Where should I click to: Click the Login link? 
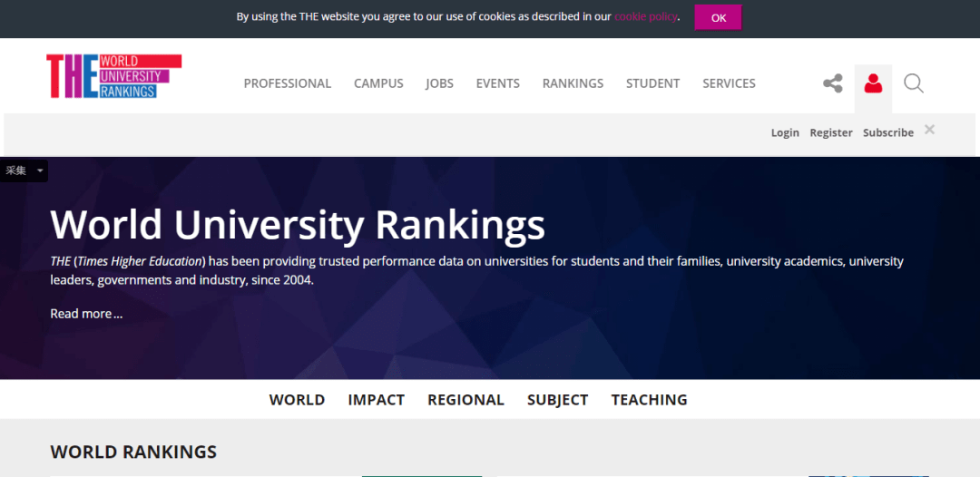click(785, 132)
